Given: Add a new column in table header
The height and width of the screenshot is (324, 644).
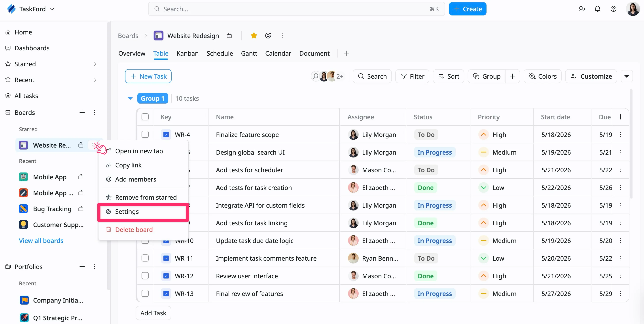Looking at the screenshot, I should (x=620, y=117).
